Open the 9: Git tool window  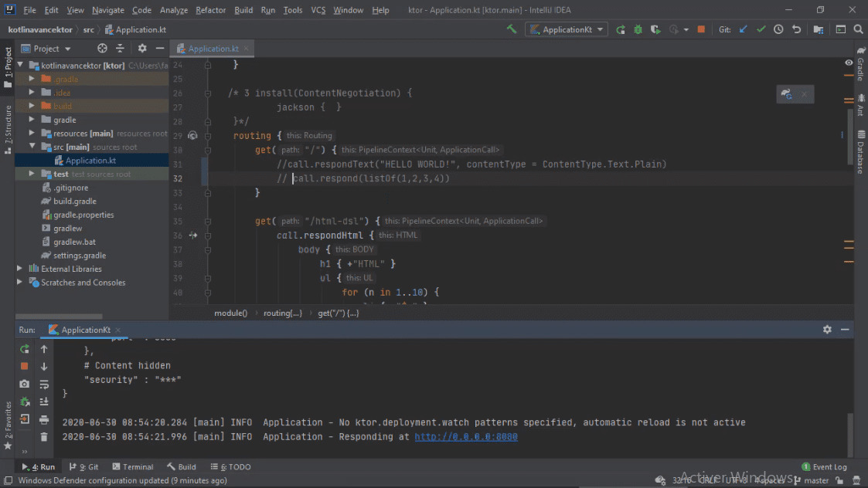point(84,467)
